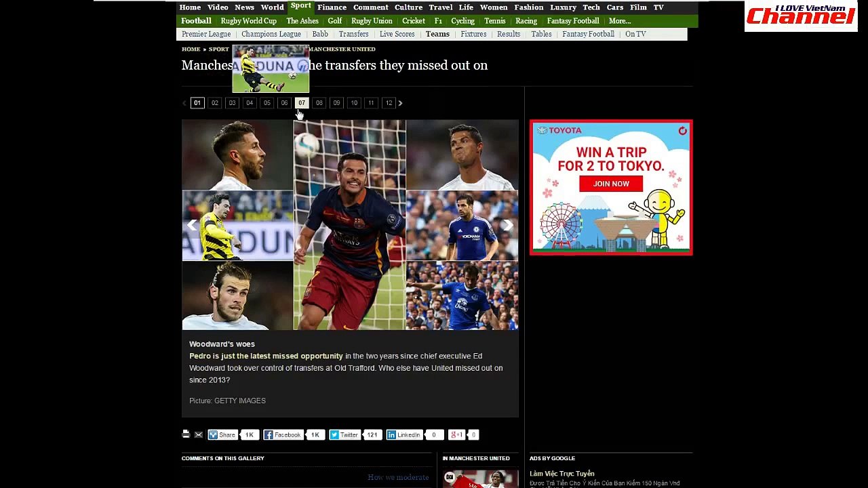Open the Culture section
The image size is (868, 488).
point(408,7)
